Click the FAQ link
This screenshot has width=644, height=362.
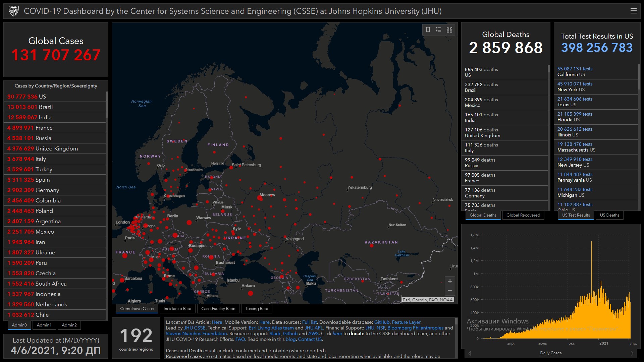tap(240, 339)
